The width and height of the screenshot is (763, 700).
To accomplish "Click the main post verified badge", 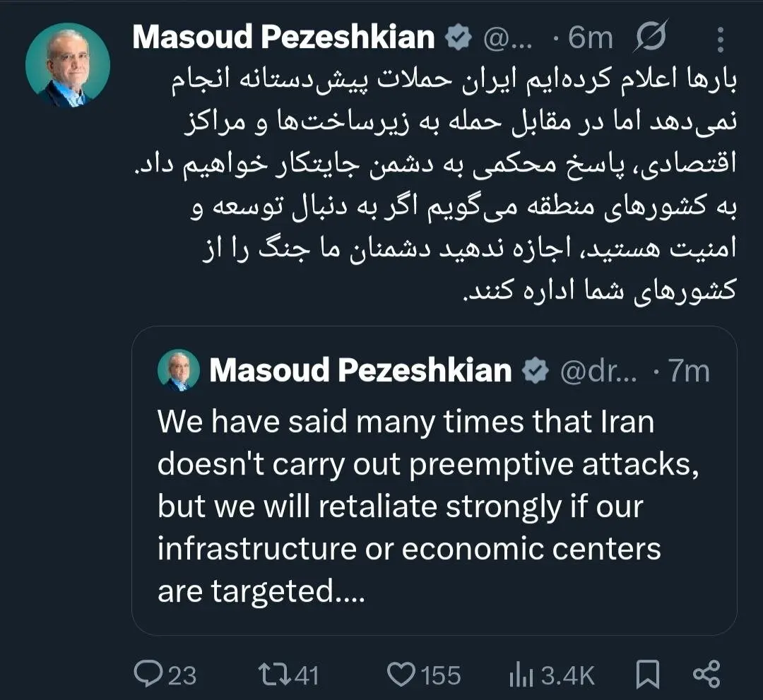I will click(459, 38).
